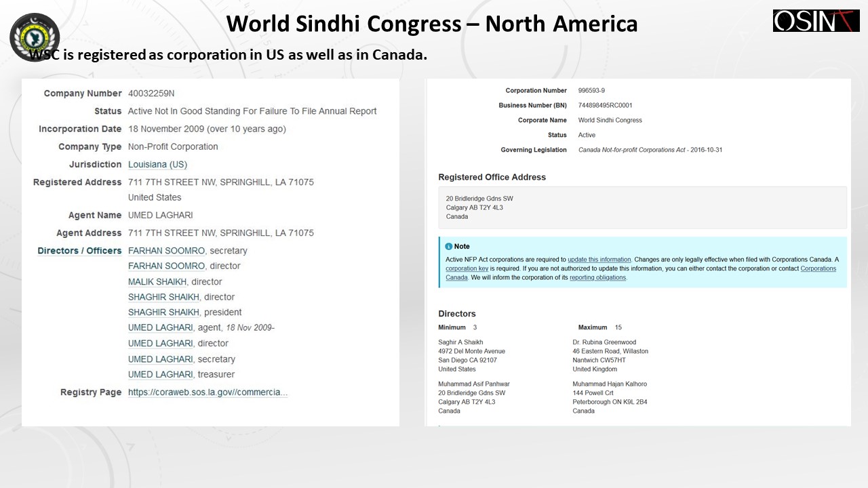Open the Directors / Officers link

(79, 251)
